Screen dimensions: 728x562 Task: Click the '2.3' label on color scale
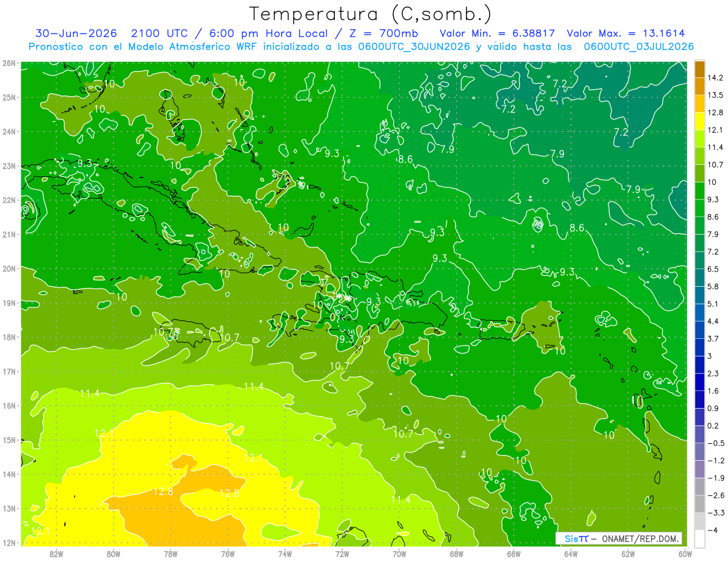(713, 373)
